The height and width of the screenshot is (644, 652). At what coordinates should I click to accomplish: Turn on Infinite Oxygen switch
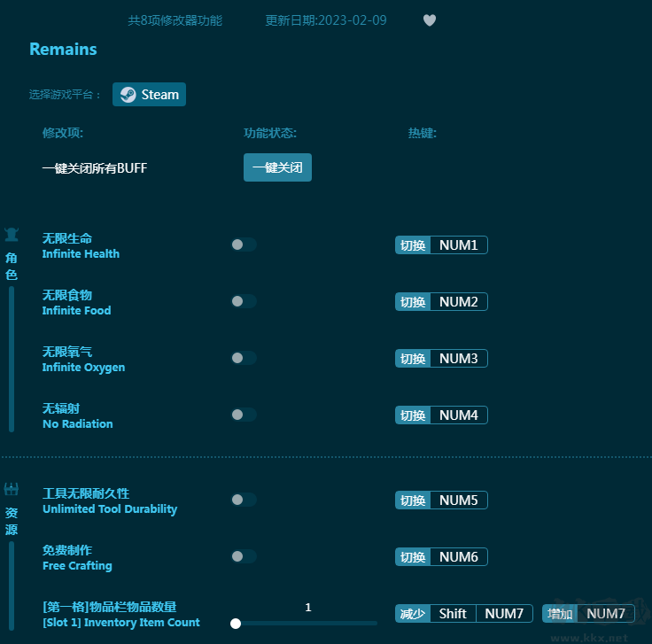tap(243, 358)
